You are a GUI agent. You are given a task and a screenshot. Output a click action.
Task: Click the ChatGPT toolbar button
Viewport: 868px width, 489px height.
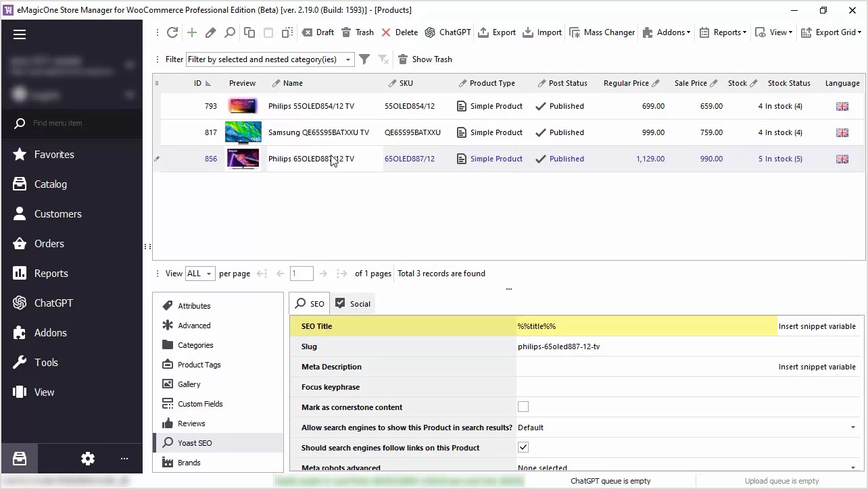pos(448,32)
